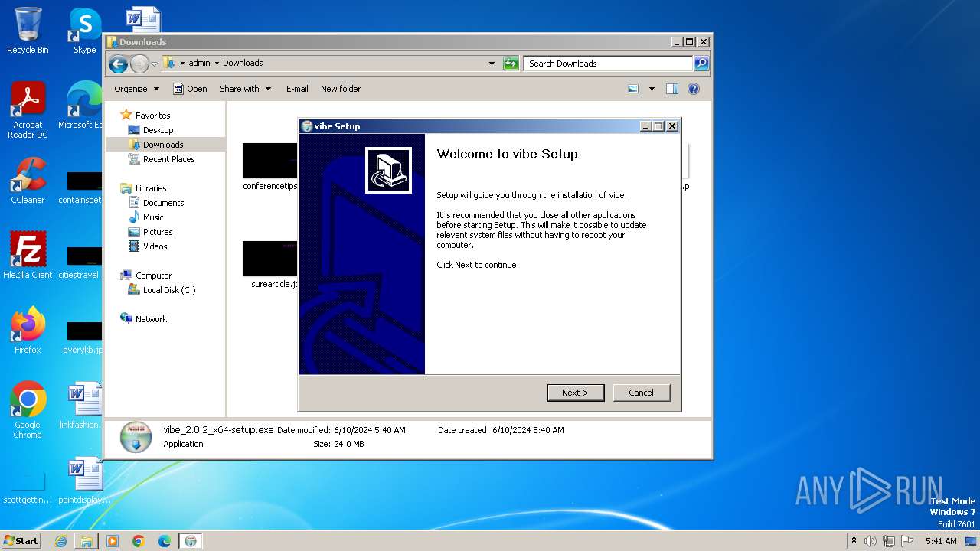Open the network icon in system tray
The width and height of the screenshot is (980, 551).
pos(889,541)
